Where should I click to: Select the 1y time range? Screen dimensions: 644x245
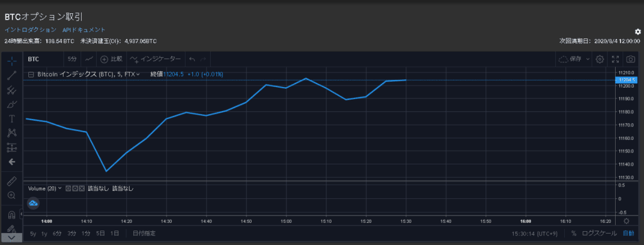tap(44, 234)
